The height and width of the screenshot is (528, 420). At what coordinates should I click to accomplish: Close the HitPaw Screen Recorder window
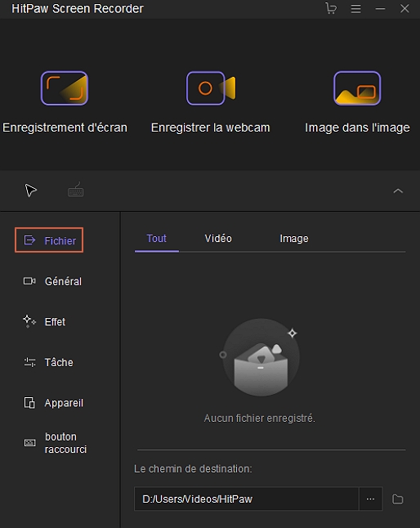404,8
